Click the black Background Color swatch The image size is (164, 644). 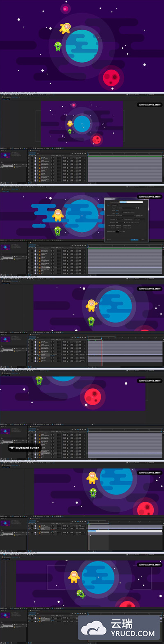(x=117, y=231)
